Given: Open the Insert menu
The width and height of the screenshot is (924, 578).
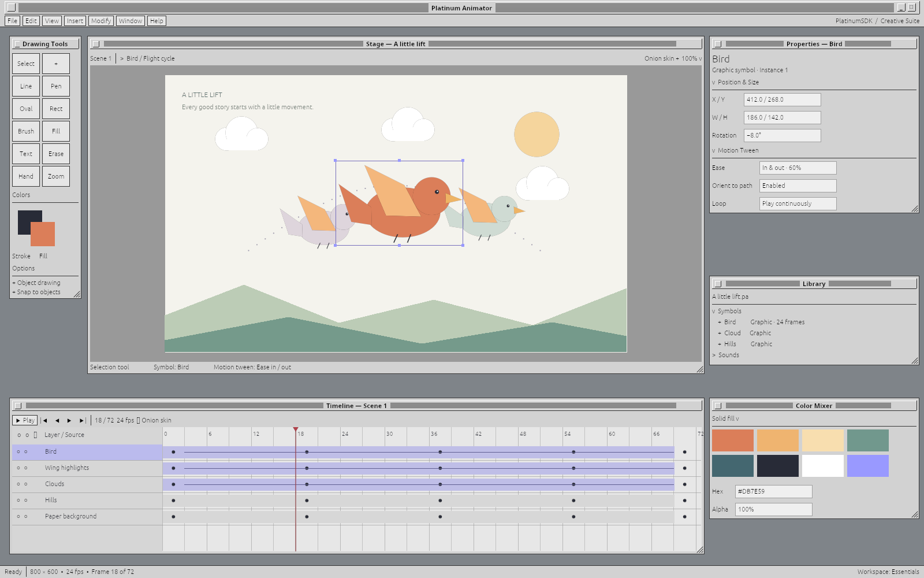Looking at the screenshot, I should click(x=75, y=21).
